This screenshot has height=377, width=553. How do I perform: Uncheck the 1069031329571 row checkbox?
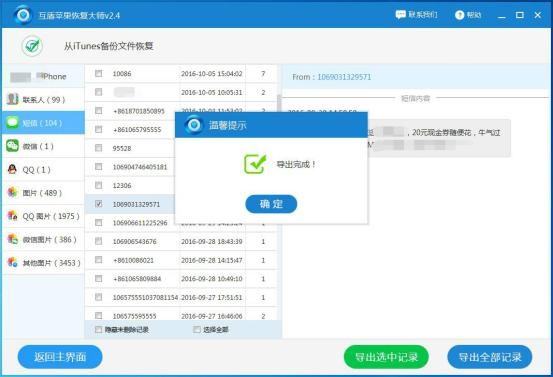[x=99, y=204]
